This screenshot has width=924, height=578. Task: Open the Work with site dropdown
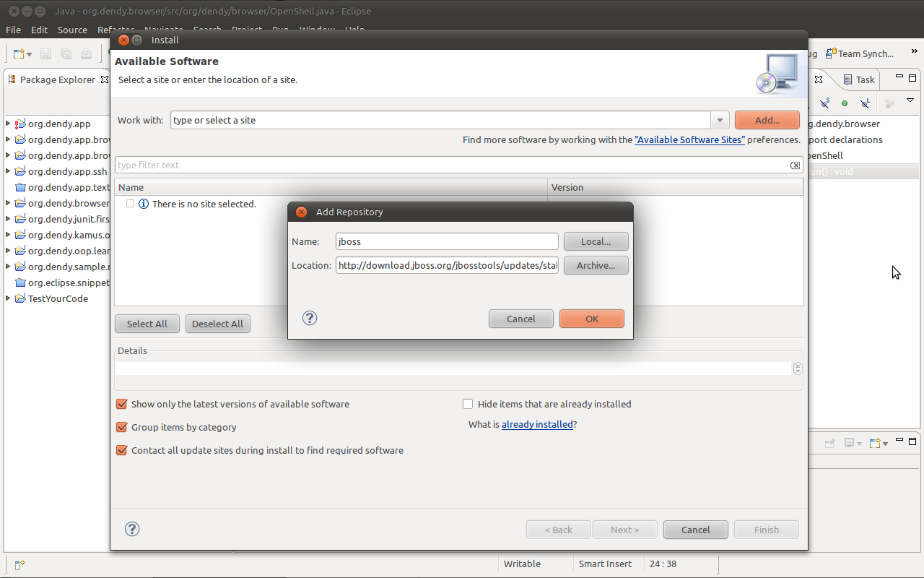click(720, 120)
